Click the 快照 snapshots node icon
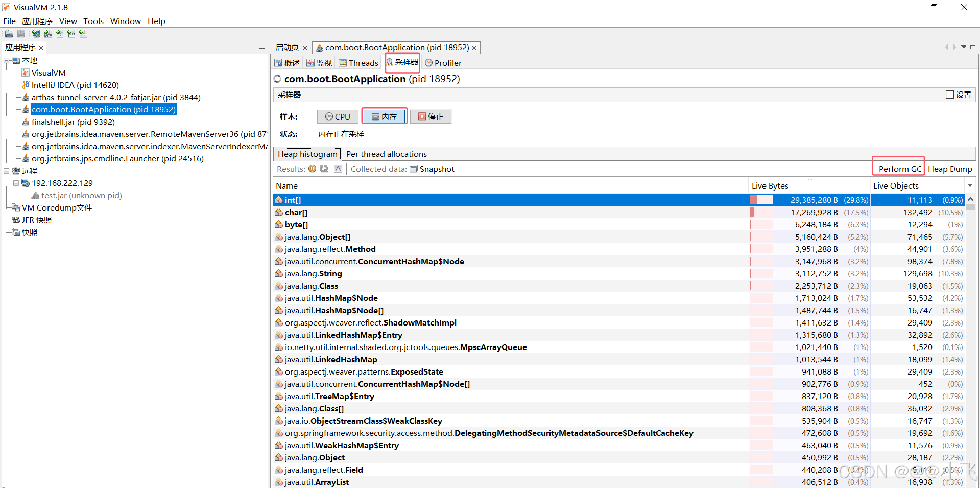Viewport: 980px width, 488px height. [16, 232]
